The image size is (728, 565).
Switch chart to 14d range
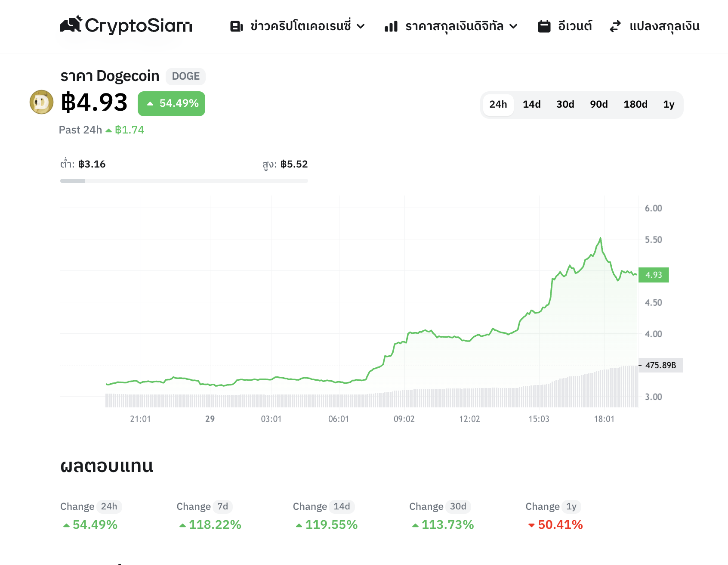tap(532, 105)
